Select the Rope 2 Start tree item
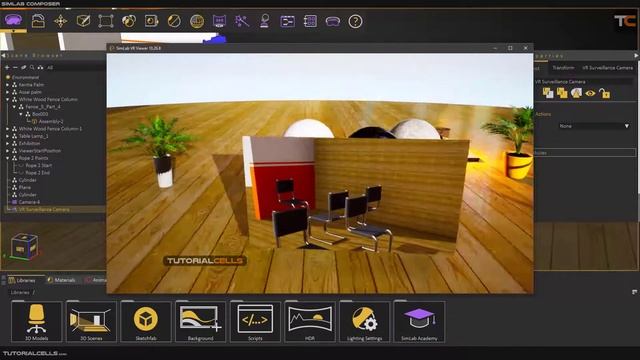Image resolution: width=640 pixels, height=360 pixels. point(39,166)
